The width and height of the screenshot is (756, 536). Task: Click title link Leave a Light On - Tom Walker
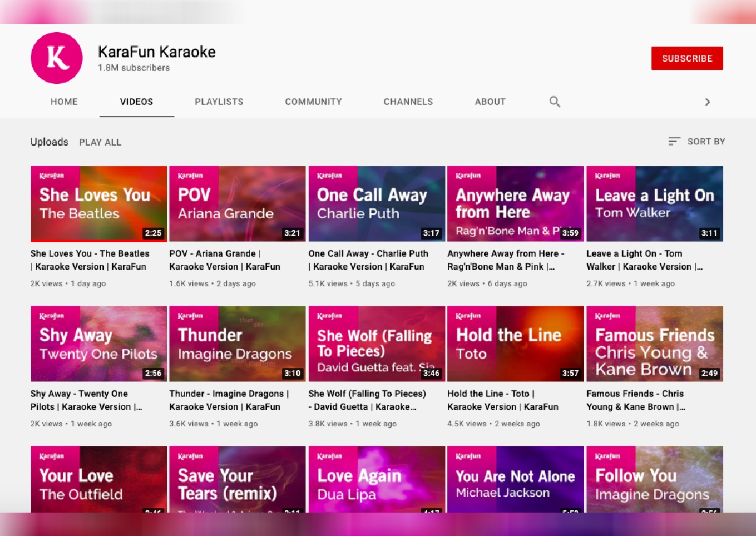(x=644, y=260)
